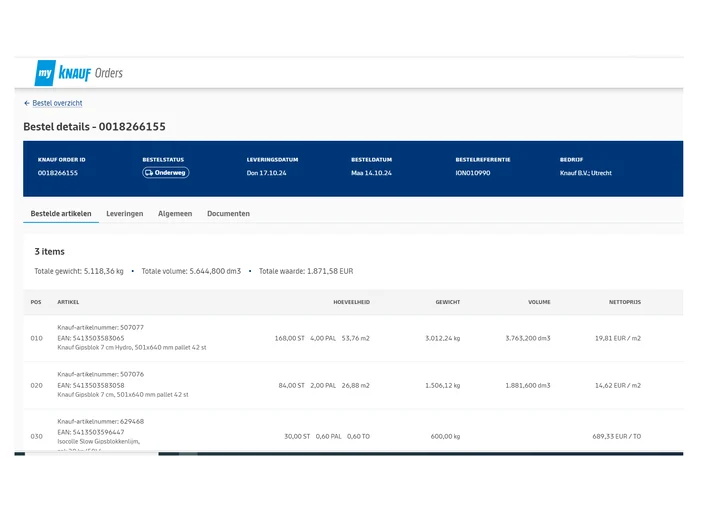This screenshot has width=704, height=528.
Task: Click the order date Maa 14.10.24
Action: coord(371,173)
